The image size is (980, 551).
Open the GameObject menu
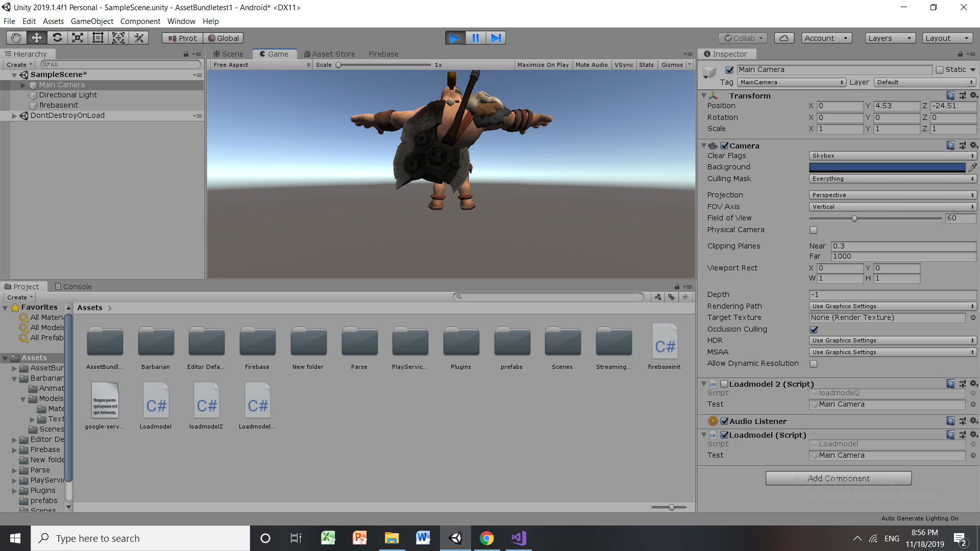tap(92, 21)
